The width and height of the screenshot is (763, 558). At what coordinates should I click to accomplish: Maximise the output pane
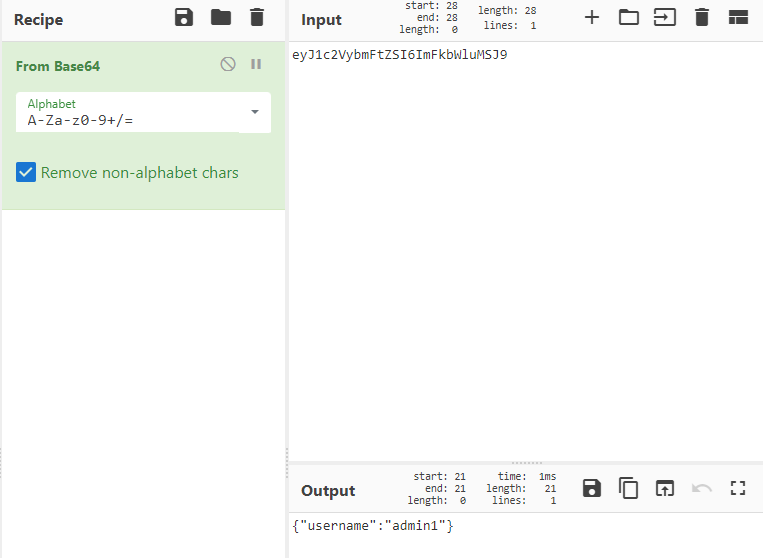tap(738, 488)
